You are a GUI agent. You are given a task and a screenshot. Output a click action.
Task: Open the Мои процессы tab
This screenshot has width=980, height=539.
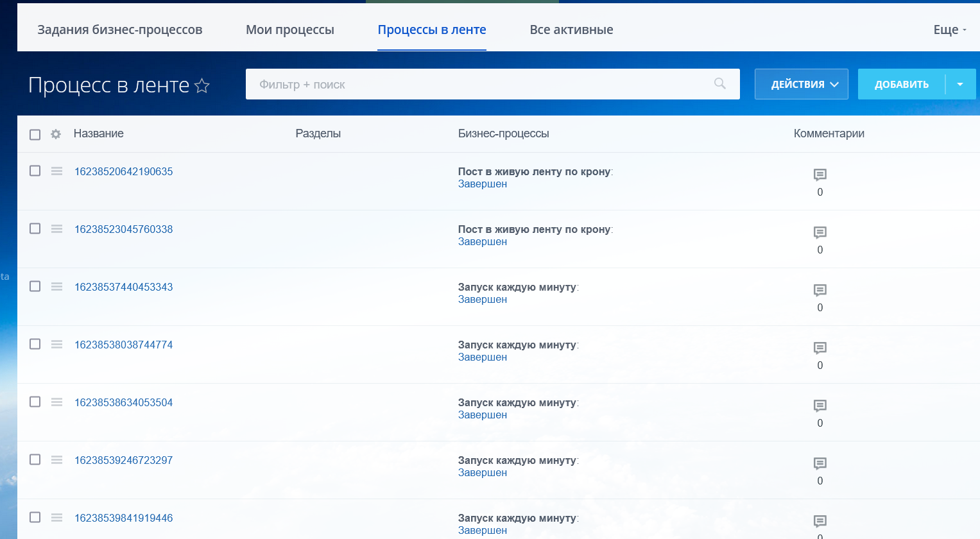click(x=290, y=30)
